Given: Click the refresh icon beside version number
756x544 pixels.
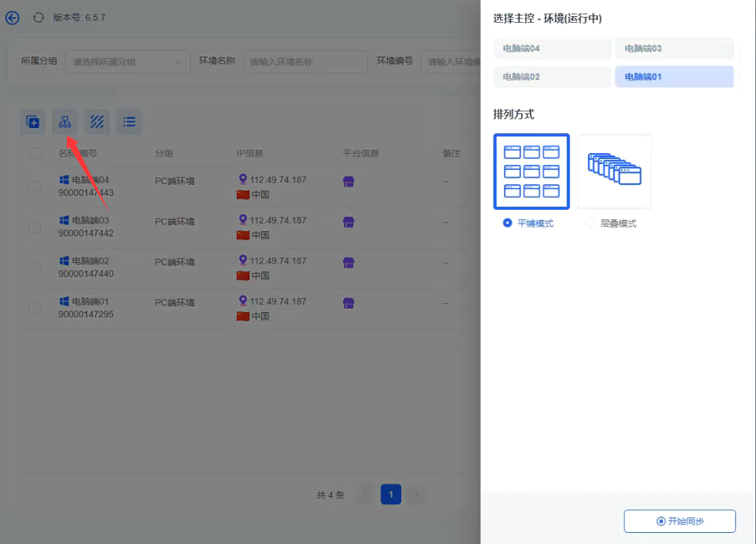Looking at the screenshot, I should point(38,18).
